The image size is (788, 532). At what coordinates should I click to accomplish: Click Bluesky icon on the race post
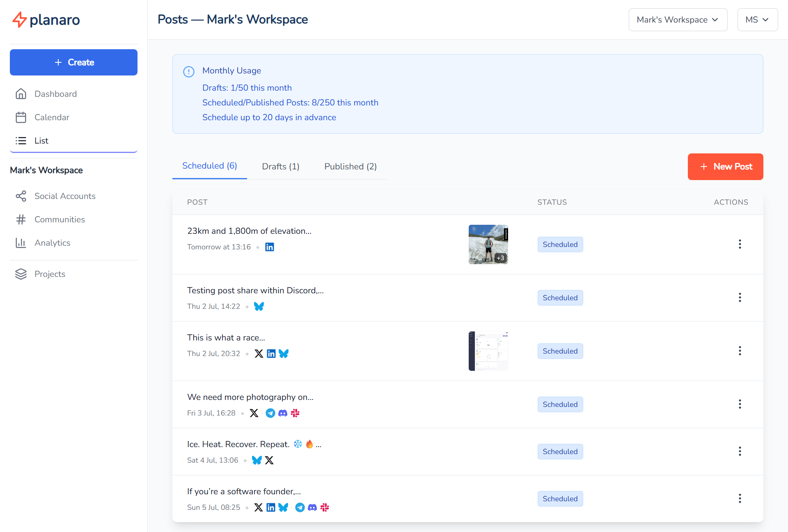point(284,354)
